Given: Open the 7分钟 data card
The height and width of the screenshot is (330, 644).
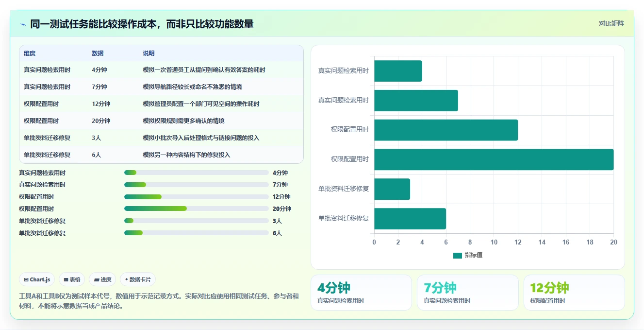Looking at the screenshot, I should click(467, 293).
